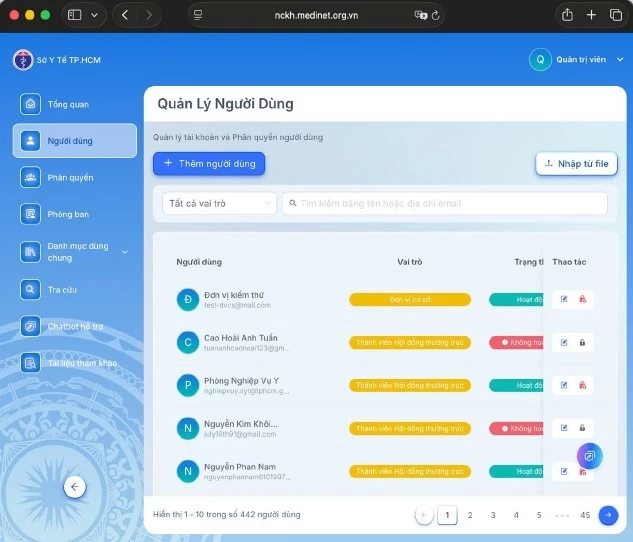Click the Nhập từ file button
This screenshot has height=542, width=633.
click(576, 164)
